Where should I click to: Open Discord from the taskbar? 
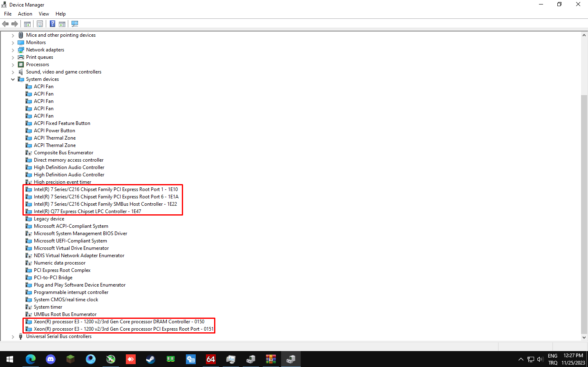[51, 359]
